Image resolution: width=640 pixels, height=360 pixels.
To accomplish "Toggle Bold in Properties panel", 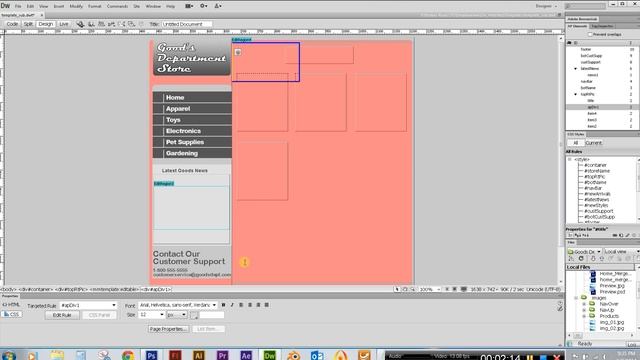I will click(x=223, y=305).
